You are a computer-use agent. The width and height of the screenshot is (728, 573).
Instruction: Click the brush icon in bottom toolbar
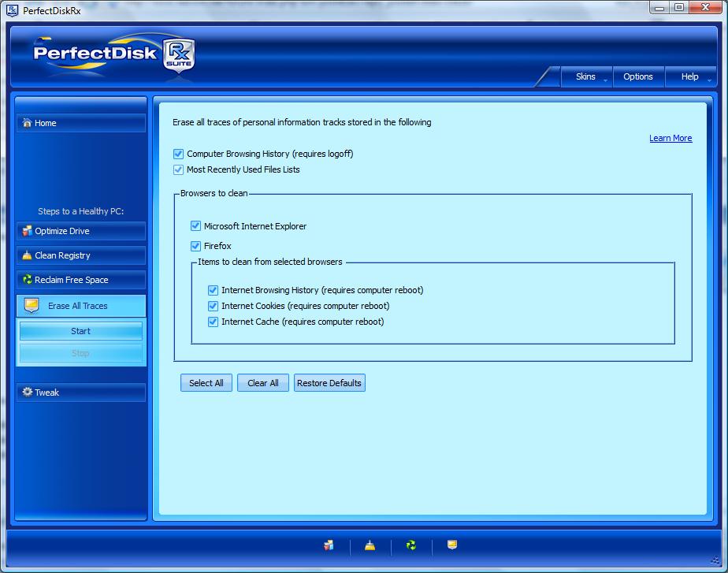click(x=369, y=545)
